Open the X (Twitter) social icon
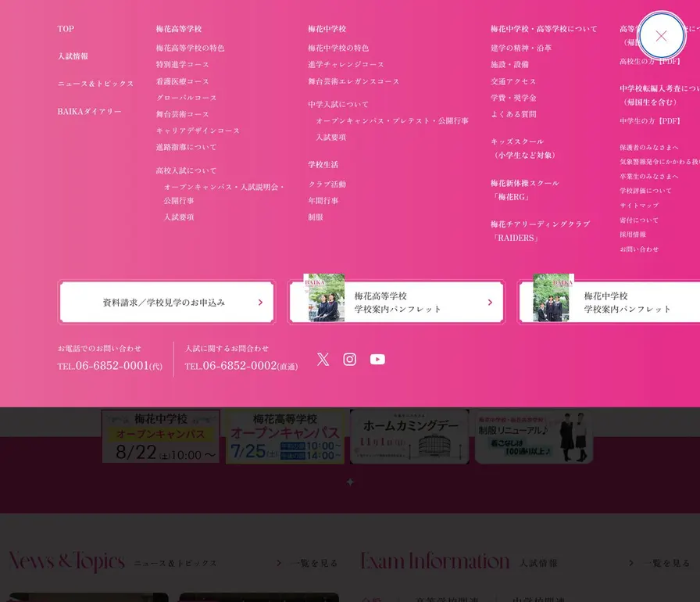 pos(323,359)
